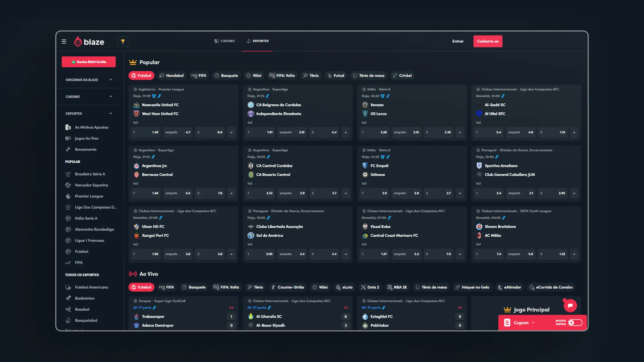The height and width of the screenshot is (362, 644).
Task: Open the chat bubble icon
Action: [x=570, y=305]
